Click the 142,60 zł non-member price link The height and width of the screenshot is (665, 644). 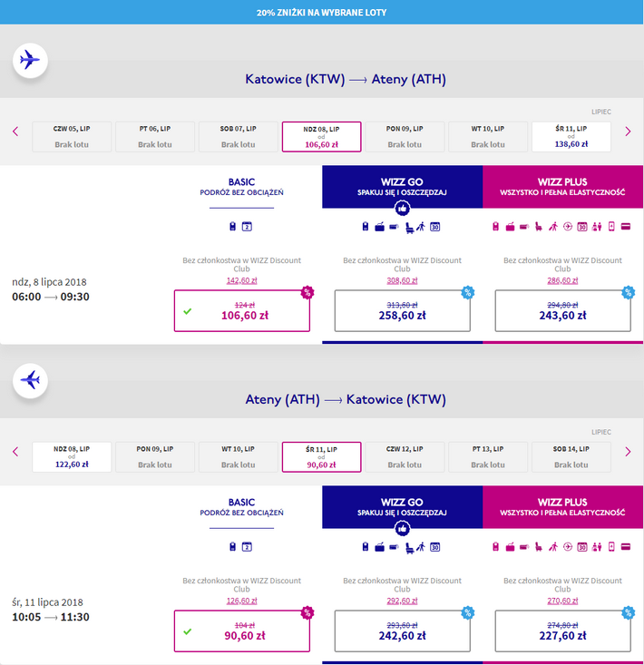point(241,280)
